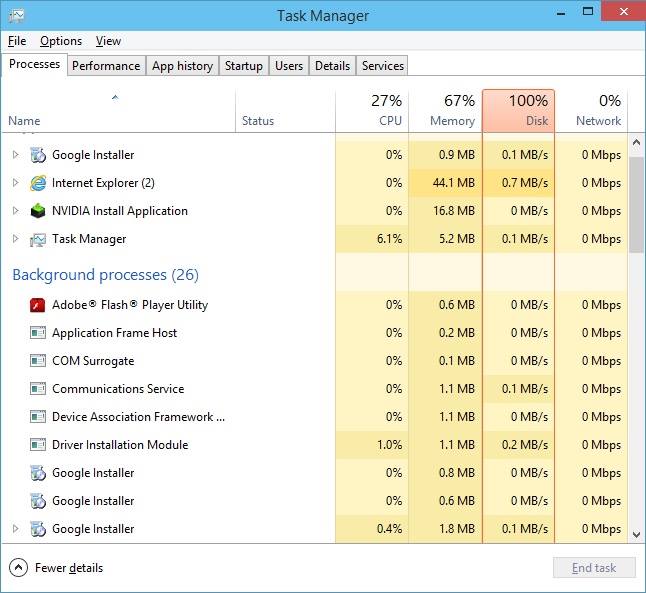Viewport: 646px width, 593px height.
Task: Switch to the Services tab
Action: [x=383, y=66]
